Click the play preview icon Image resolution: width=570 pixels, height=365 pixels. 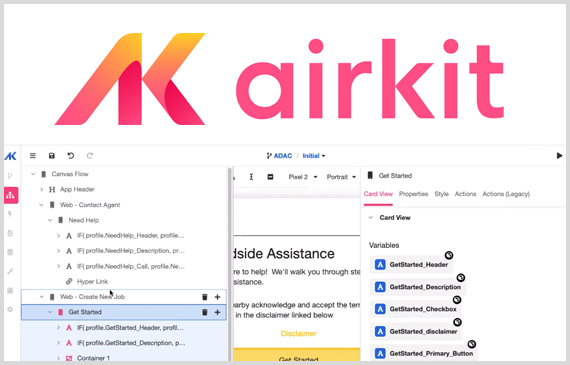[x=559, y=156]
